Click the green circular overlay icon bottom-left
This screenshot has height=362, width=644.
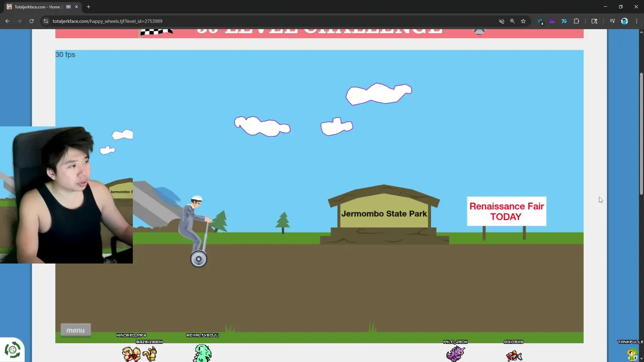pyautogui.click(x=13, y=350)
